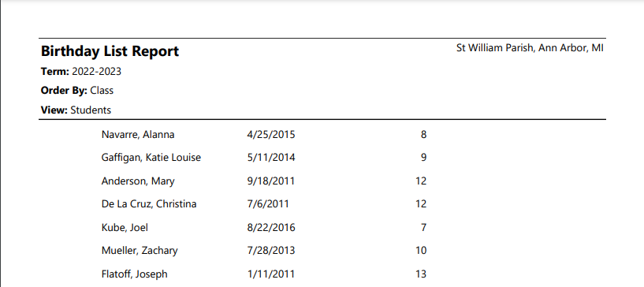
Task: Click the name Mueller, Zachary
Action: click(140, 251)
